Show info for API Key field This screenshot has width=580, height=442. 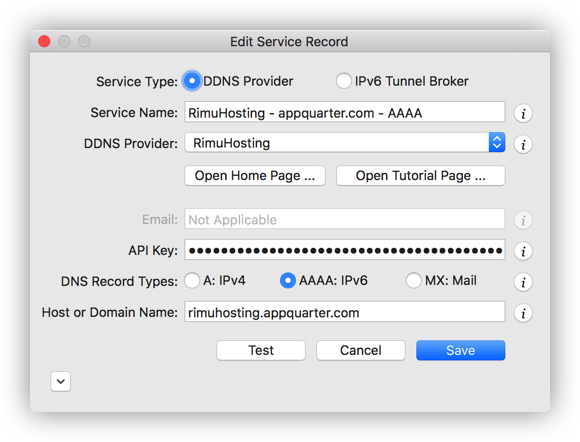(523, 252)
